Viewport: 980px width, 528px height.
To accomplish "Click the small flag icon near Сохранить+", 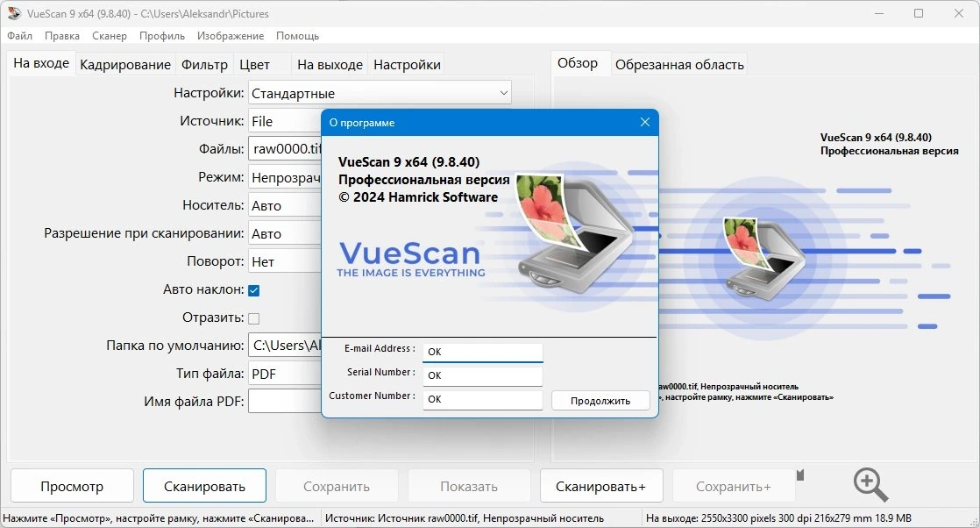I will tap(800, 475).
